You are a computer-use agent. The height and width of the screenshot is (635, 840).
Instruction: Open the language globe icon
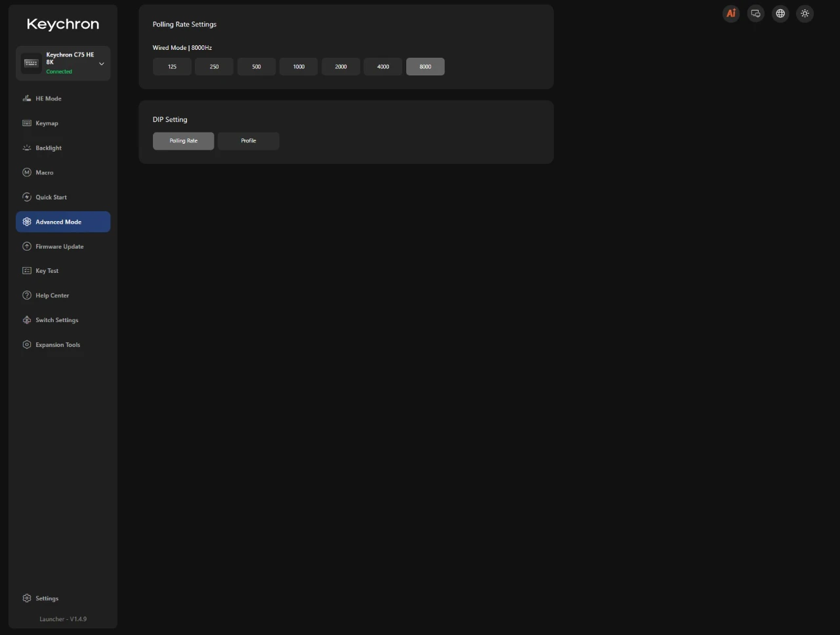pyautogui.click(x=780, y=13)
